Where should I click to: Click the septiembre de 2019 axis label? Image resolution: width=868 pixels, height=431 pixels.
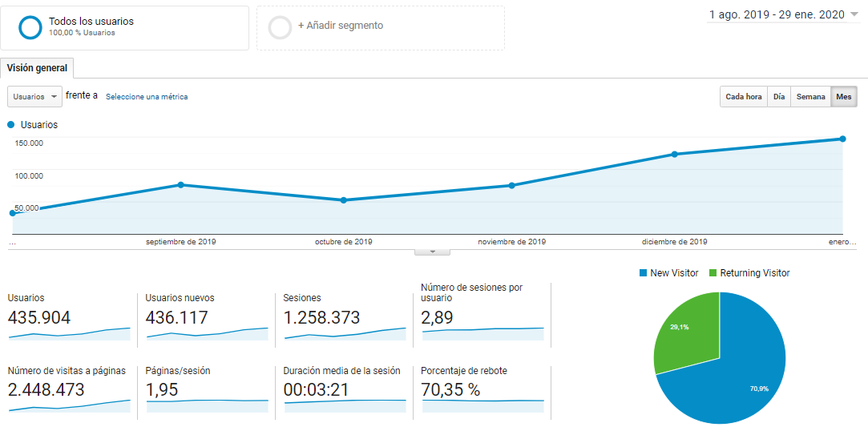point(181,242)
